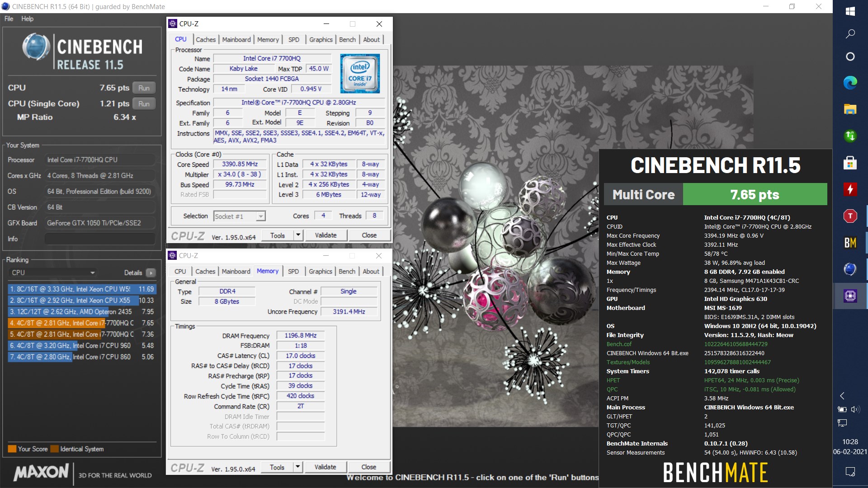Run the CPU Single Core benchmark
Screen dimensions: 868x488
click(144, 103)
